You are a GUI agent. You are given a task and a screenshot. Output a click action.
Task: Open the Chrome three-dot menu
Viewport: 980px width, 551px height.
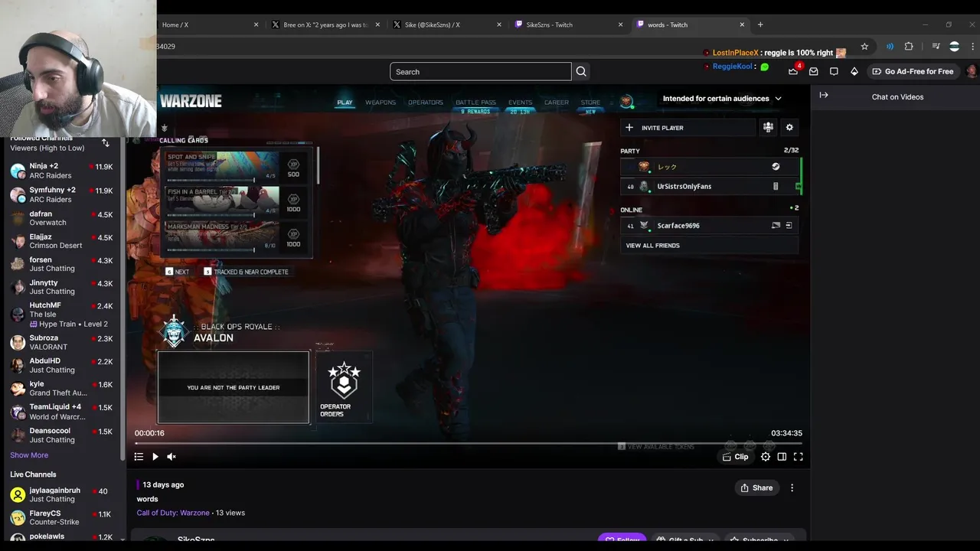coord(972,47)
